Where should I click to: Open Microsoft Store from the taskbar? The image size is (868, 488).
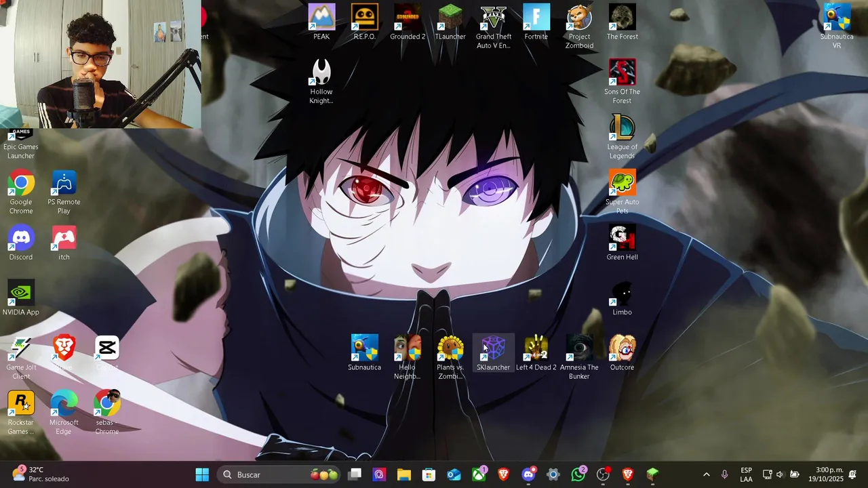point(429,474)
